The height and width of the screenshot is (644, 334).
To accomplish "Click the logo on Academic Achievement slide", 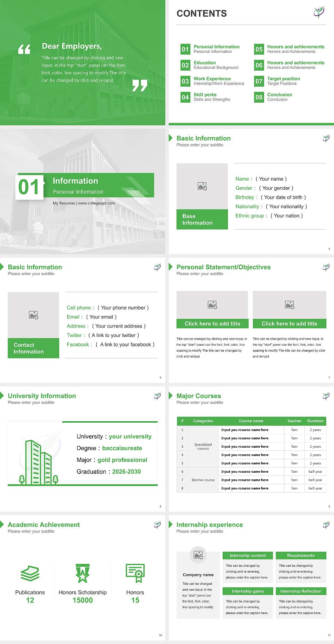I will [157, 525].
